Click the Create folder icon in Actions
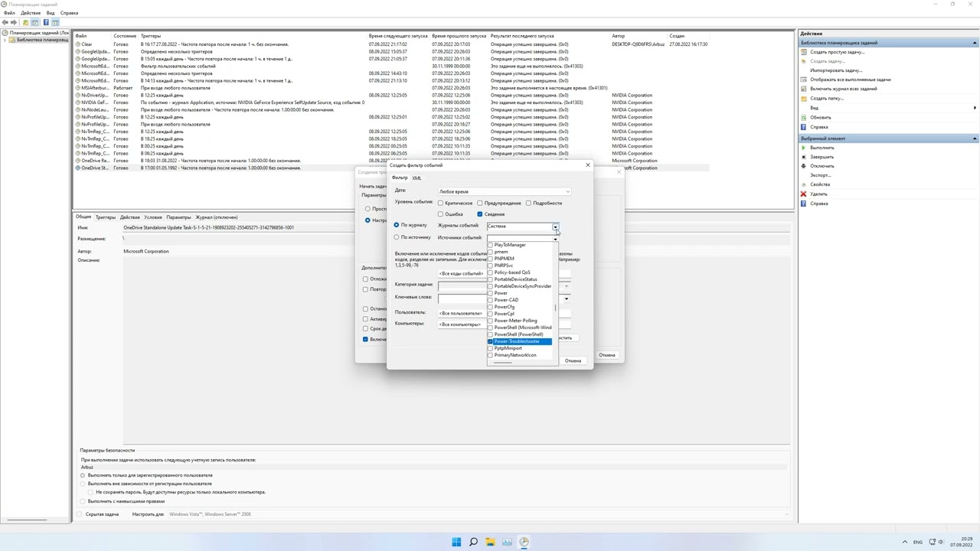 (804, 99)
